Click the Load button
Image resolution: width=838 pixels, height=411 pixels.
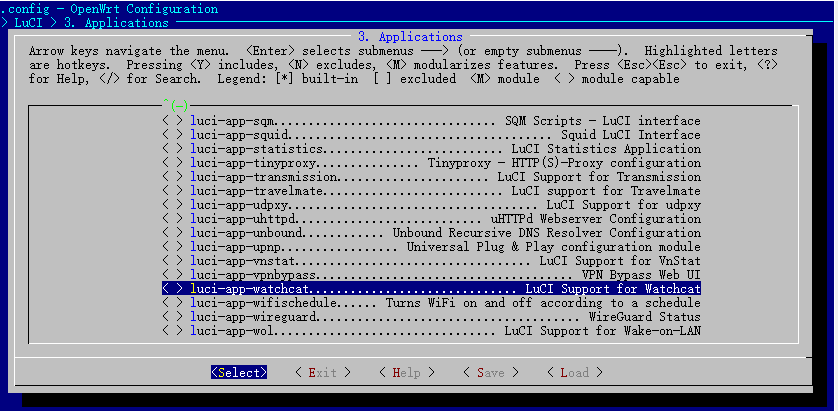click(x=575, y=373)
